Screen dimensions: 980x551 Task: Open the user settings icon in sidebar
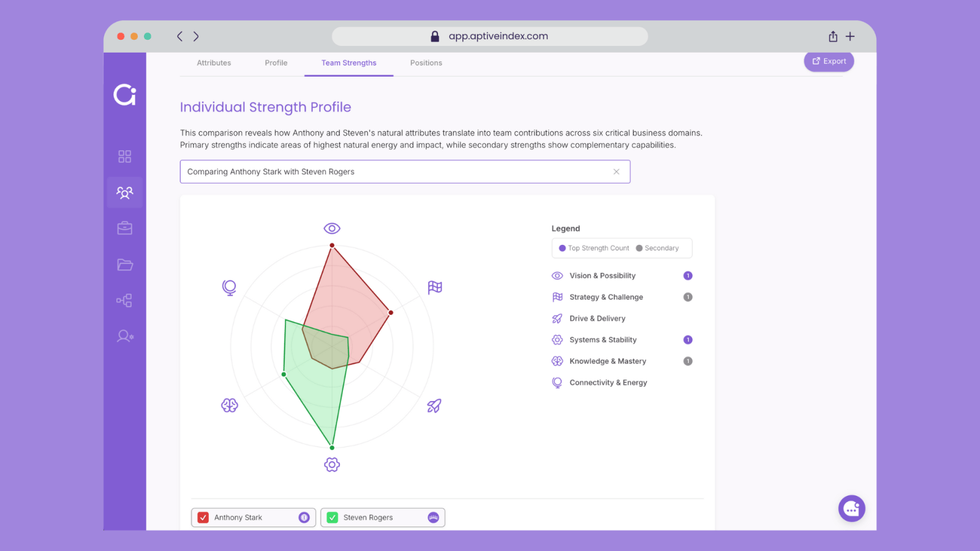pos(125,336)
